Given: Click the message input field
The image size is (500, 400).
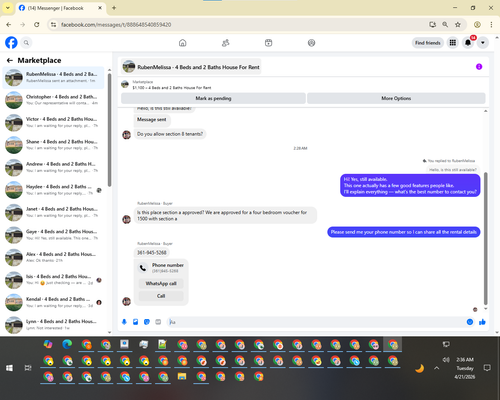Looking at the screenshot, I should click(317, 322).
